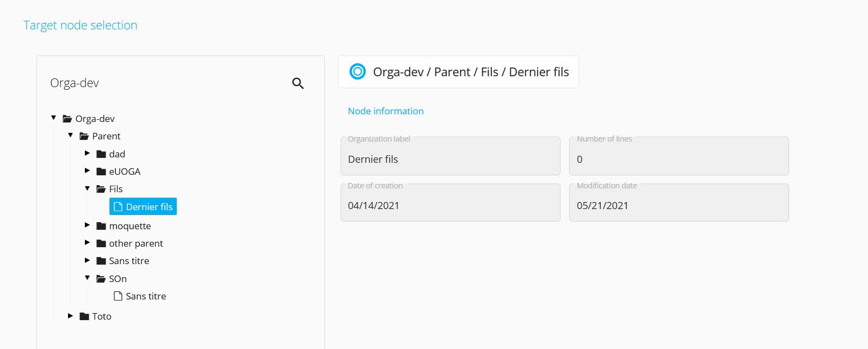Screen dimensions: 868x349
Task: Collapse the Orga-dev root node
Action: [x=54, y=118]
